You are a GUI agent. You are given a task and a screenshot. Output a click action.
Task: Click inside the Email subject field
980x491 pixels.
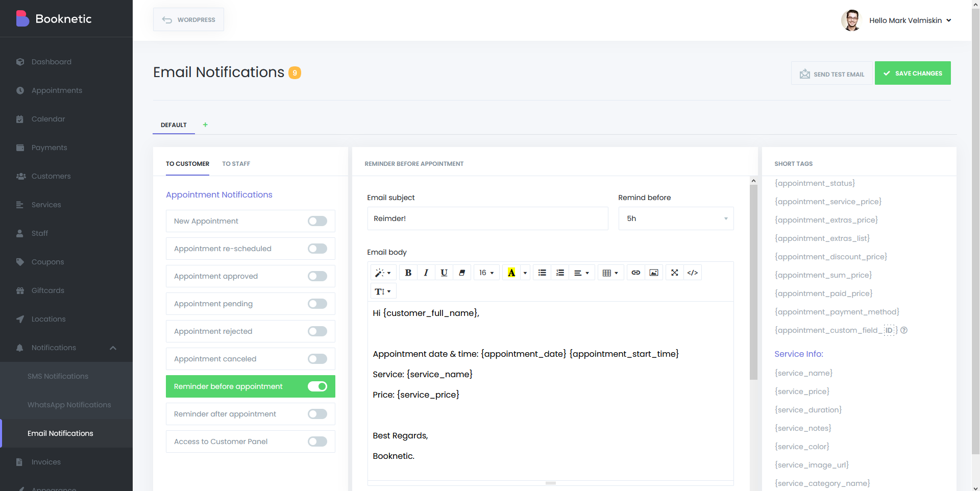tap(487, 218)
